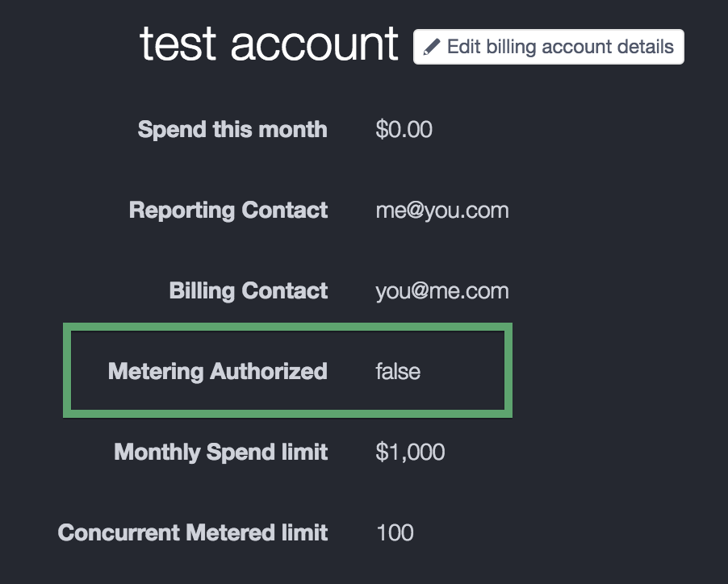Click the word account in the heading

pos(314,45)
